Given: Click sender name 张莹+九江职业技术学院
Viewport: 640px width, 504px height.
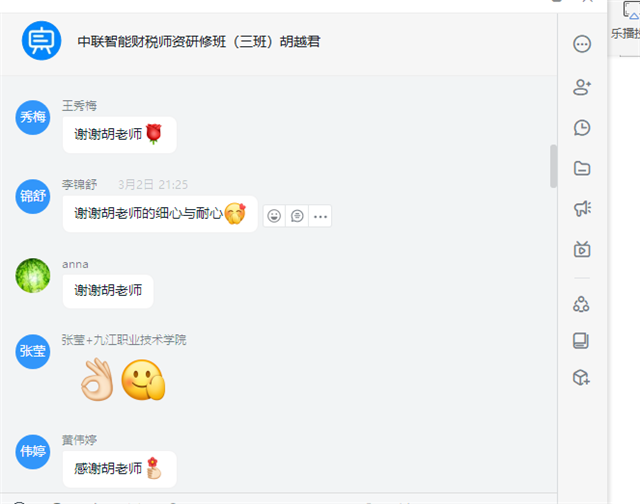Looking at the screenshot, I should coord(124,340).
